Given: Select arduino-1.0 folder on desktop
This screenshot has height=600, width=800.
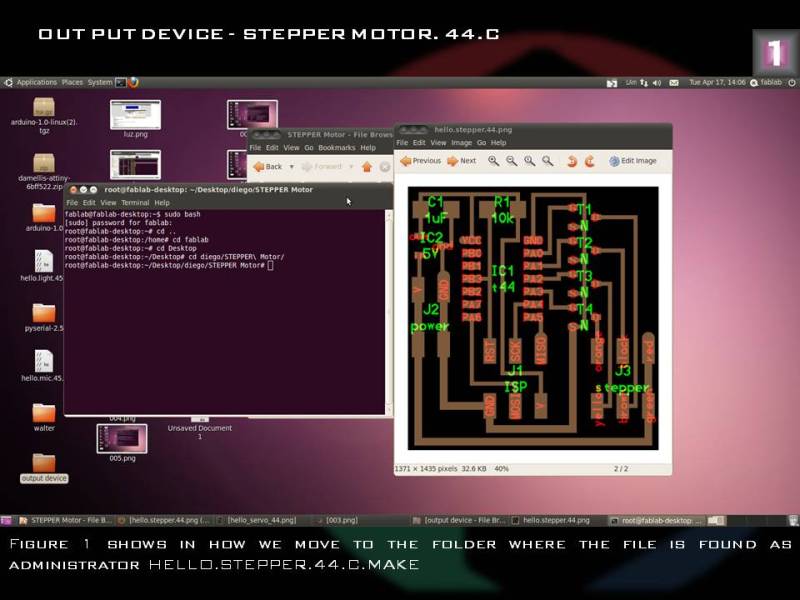Looking at the screenshot, I should 44,217.
